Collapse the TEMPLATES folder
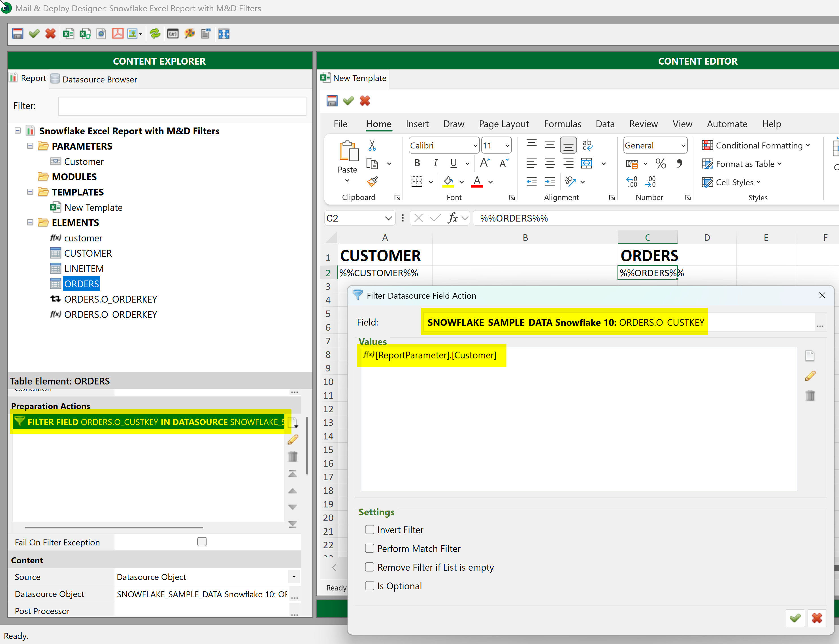Image resolution: width=839 pixels, height=644 pixels. point(30,192)
